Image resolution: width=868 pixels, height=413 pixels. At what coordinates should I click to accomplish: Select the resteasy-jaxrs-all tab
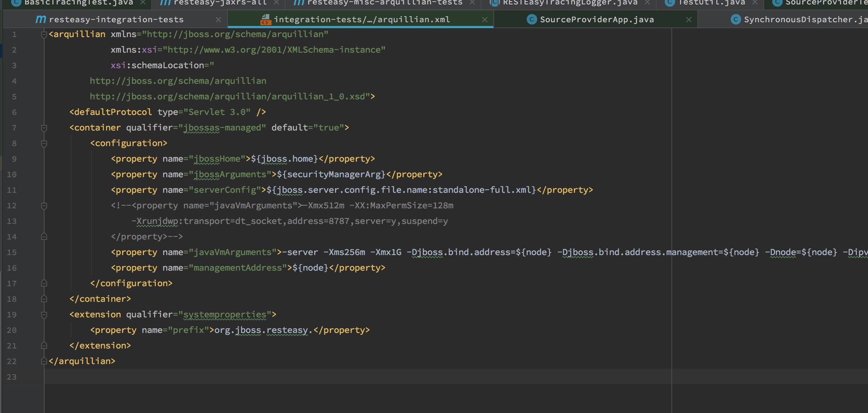[x=220, y=3]
